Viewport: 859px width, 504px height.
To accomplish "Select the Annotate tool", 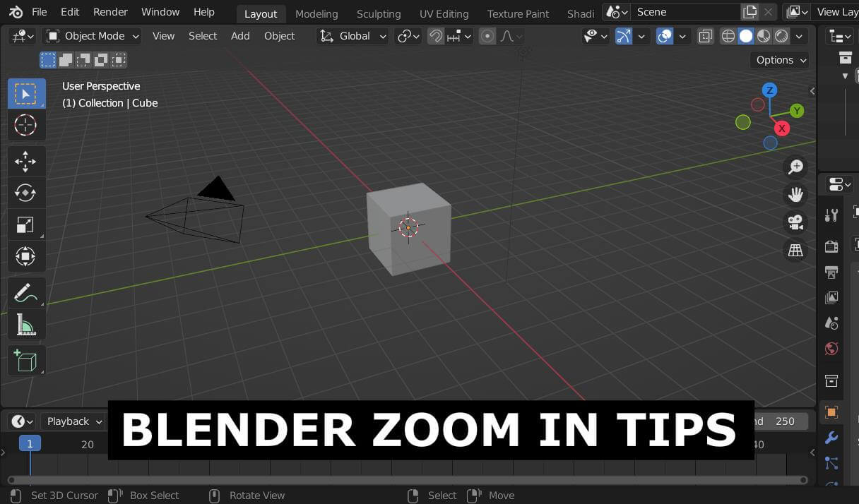I will click(26, 292).
